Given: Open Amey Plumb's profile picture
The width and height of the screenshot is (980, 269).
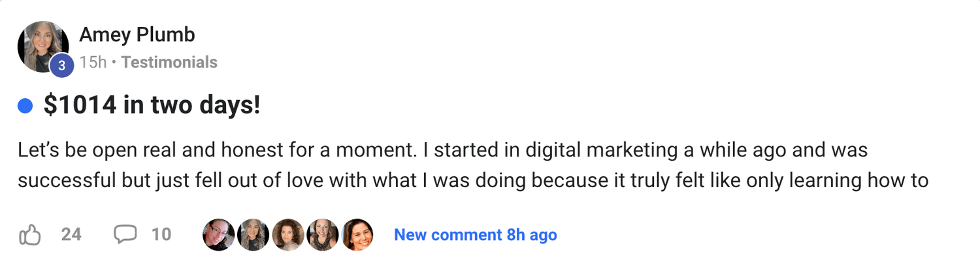Looking at the screenshot, I should click(42, 45).
